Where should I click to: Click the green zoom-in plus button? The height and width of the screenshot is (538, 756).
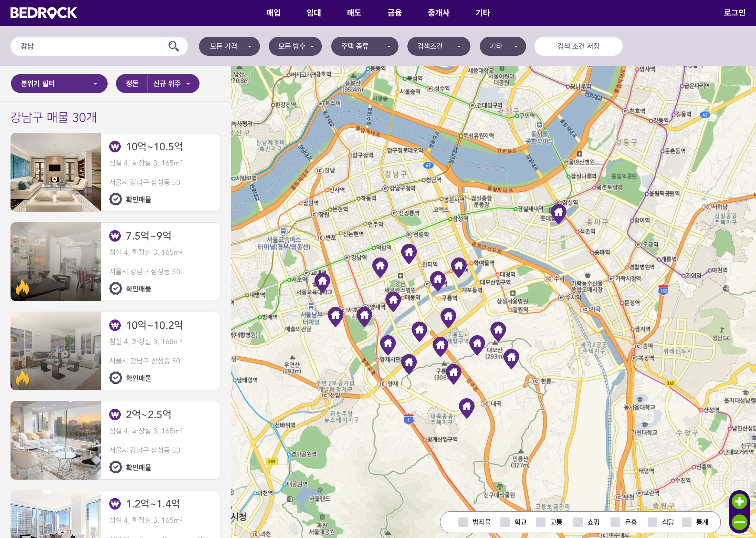coord(739,502)
